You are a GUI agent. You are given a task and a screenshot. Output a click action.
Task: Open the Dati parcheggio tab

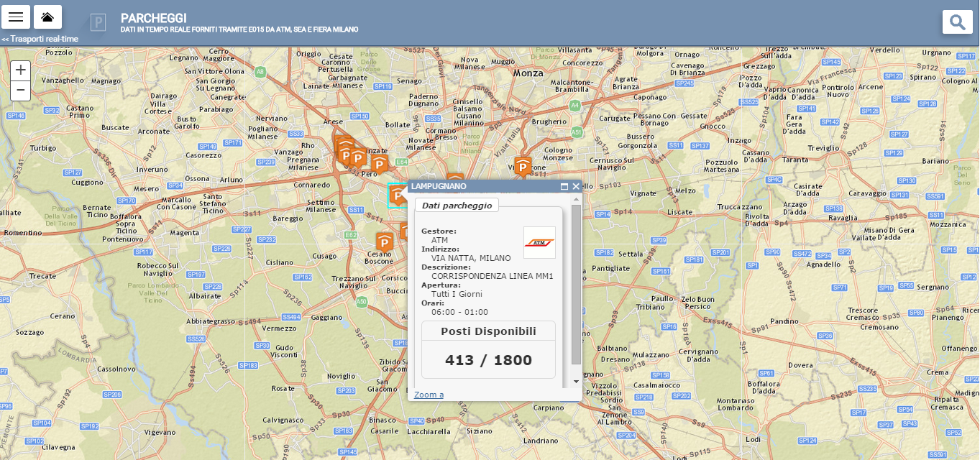pyautogui.click(x=457, y=206)
